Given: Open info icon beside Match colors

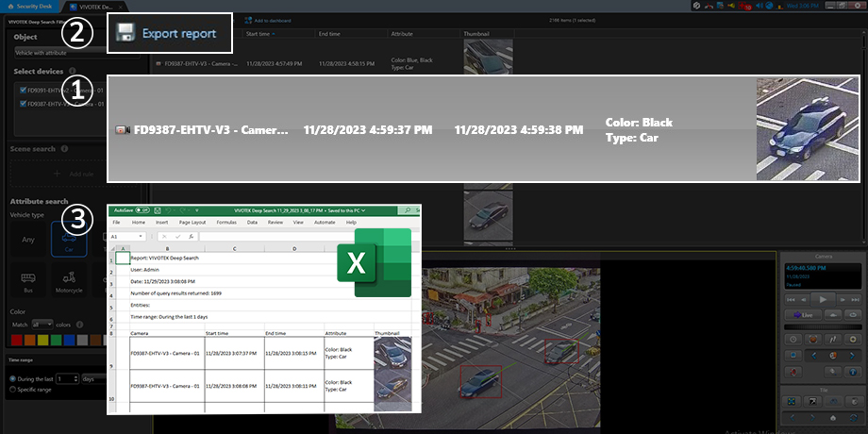Looking at the screenshot, I should [x=79, y=325].
